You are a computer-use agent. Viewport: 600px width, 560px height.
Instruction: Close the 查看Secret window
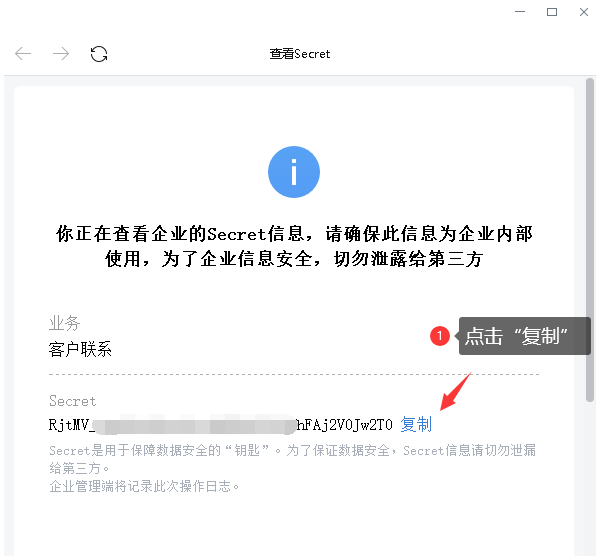pos(584,12)
